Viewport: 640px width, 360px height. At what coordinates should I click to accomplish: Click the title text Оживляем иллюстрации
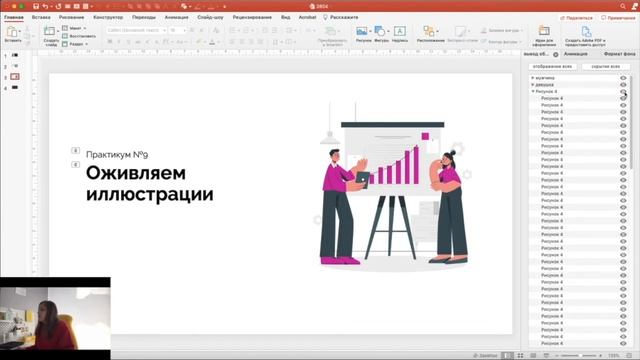click(149, 183)
